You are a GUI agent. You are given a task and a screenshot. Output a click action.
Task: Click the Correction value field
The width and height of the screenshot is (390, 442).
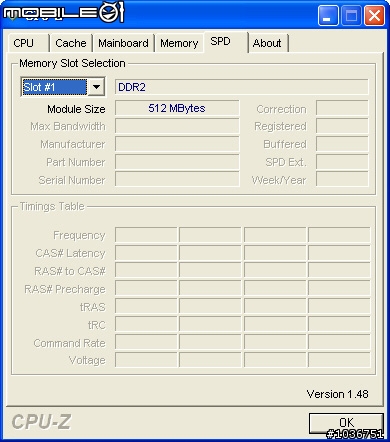(x=342, y=108)
